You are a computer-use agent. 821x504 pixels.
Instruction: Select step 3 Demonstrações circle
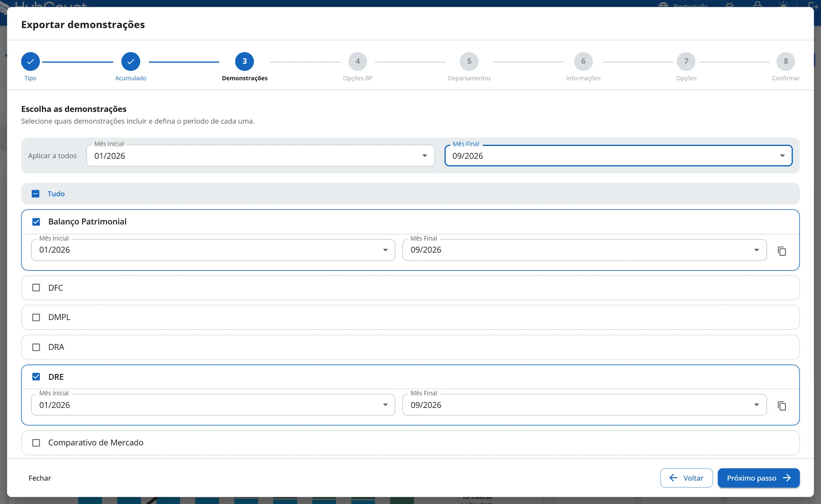[245, 62]
